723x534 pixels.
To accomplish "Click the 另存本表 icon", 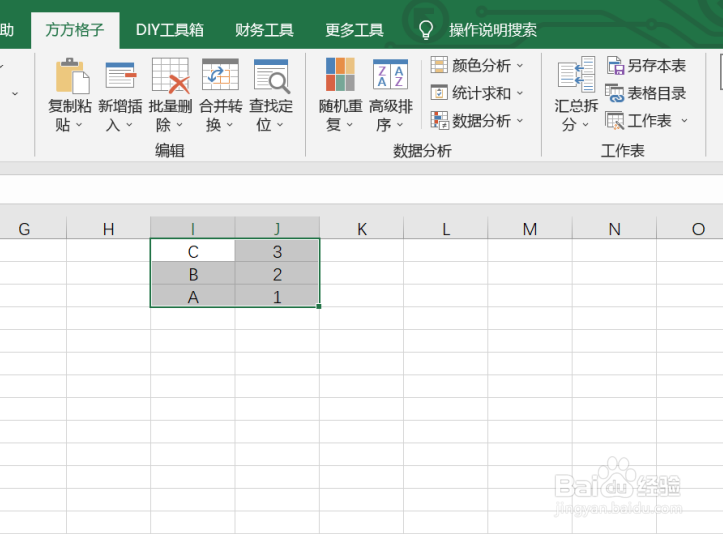I will coord(615,65).
